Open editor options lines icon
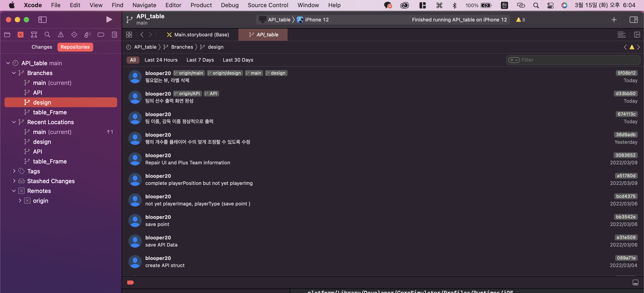The image size is (644, 293). (621, 34)
